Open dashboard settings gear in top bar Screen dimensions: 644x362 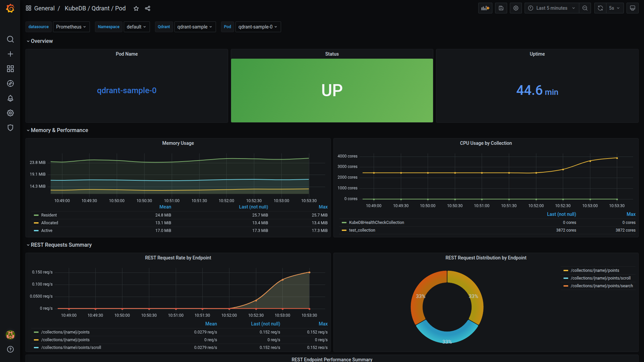click(x=516, y=8)
